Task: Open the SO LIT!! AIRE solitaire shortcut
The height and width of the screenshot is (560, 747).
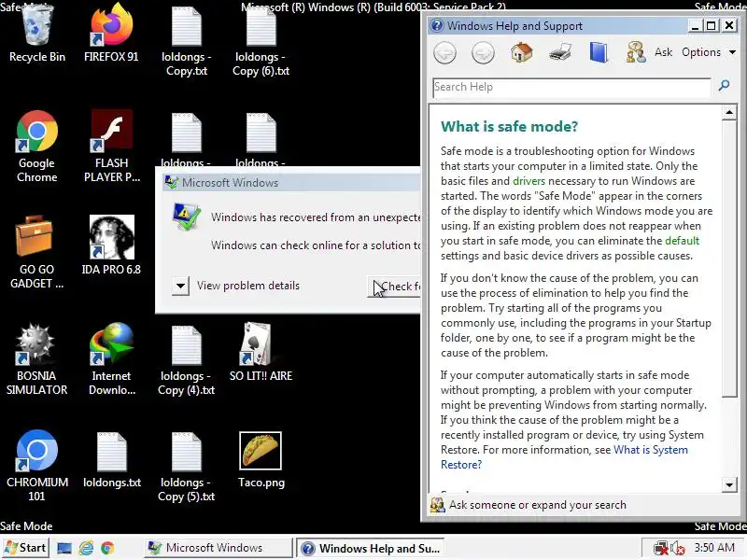Action: pos(261,353)
